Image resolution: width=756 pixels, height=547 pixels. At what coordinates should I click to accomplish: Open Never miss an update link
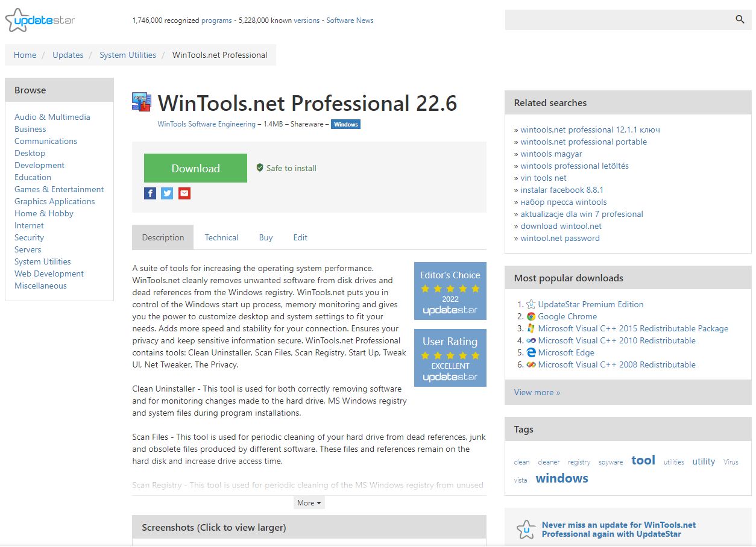click(619, 530)
